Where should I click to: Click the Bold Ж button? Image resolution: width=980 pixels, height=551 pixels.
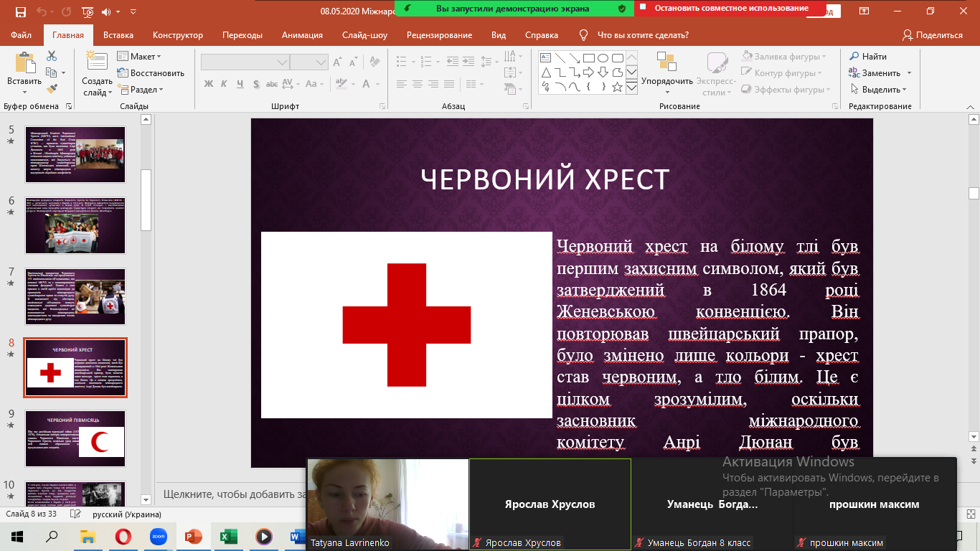[x=209, y=84]
